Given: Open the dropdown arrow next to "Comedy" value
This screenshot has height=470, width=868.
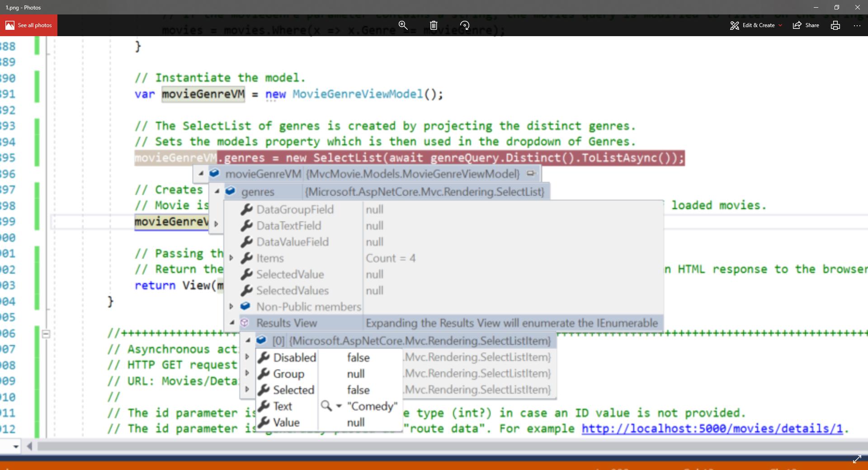Looking at the screenshot, I should (x=339, y=406).
